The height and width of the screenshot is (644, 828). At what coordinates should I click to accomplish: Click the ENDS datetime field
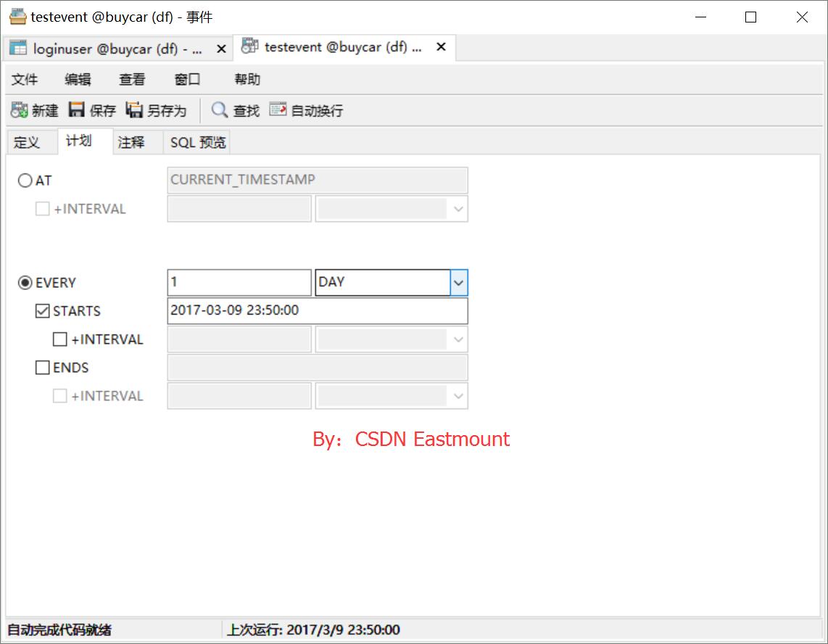tap(318, 367)
